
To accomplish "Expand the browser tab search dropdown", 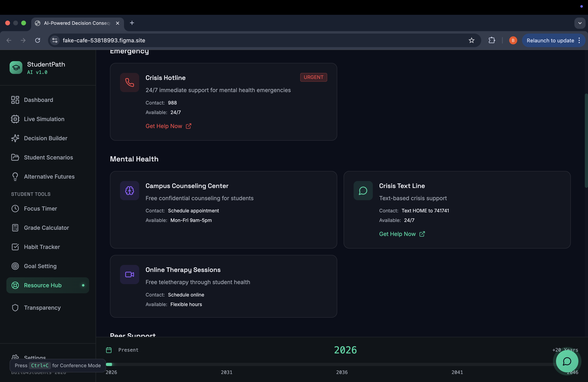I will coord(580,23).
